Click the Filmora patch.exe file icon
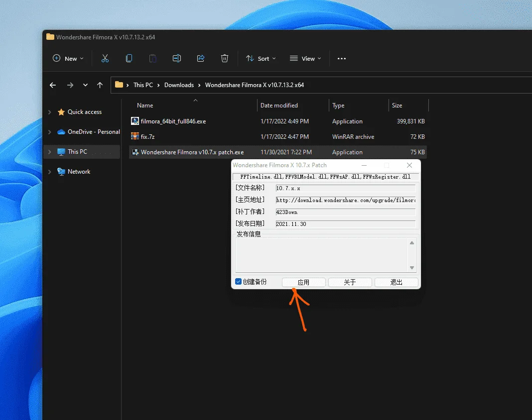This screenshot has width=532, height=420. [135, 152]
